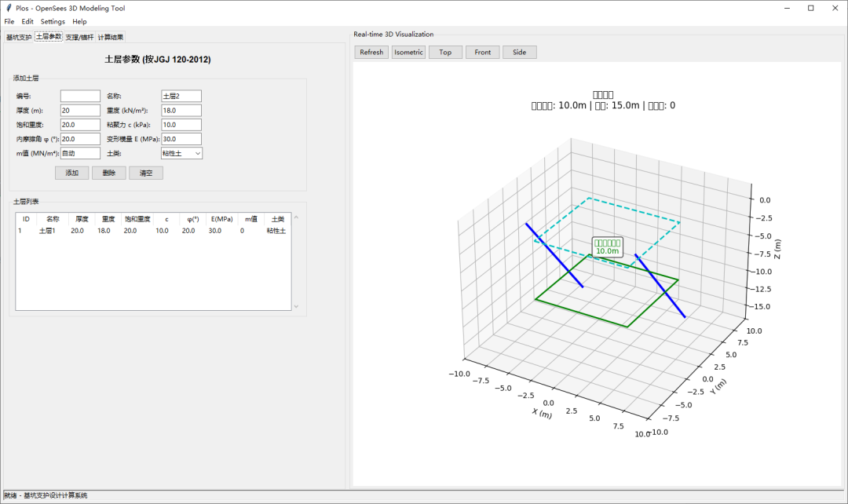Click the 饱和重度 column header in soil list
The width and height of the screenshot is (848, 504).
pyautogui.click(x=137, y=219)
